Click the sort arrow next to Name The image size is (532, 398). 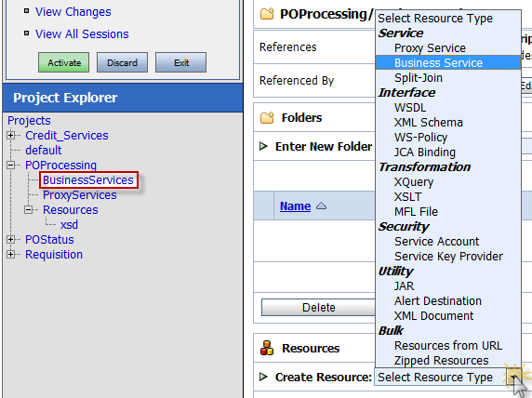tap(321, 206)
